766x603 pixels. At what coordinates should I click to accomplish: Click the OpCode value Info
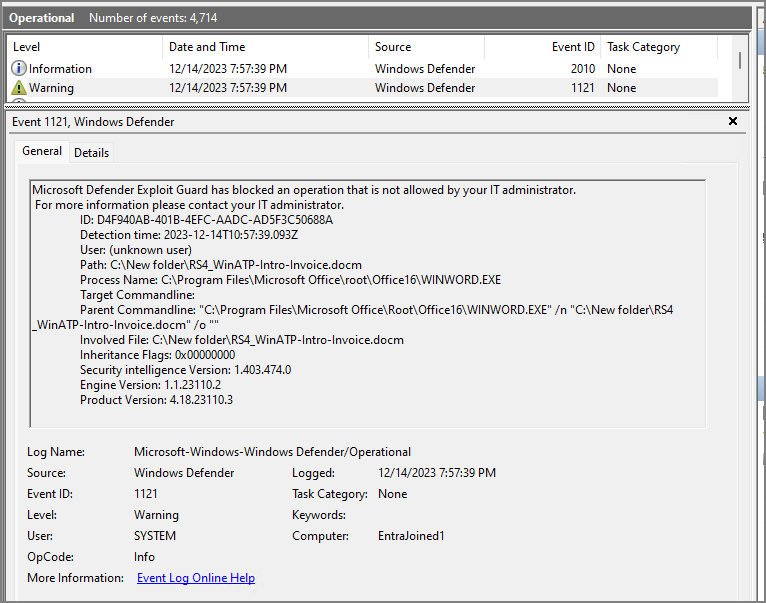144,557
